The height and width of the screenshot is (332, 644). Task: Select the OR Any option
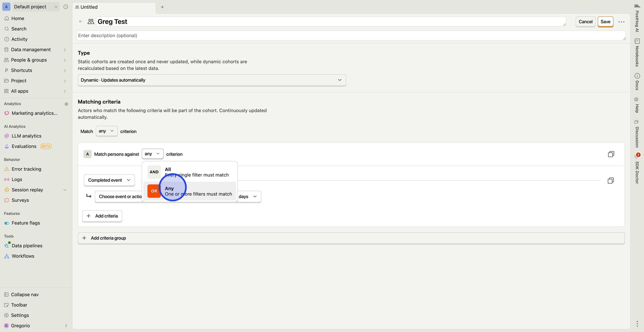190,191
